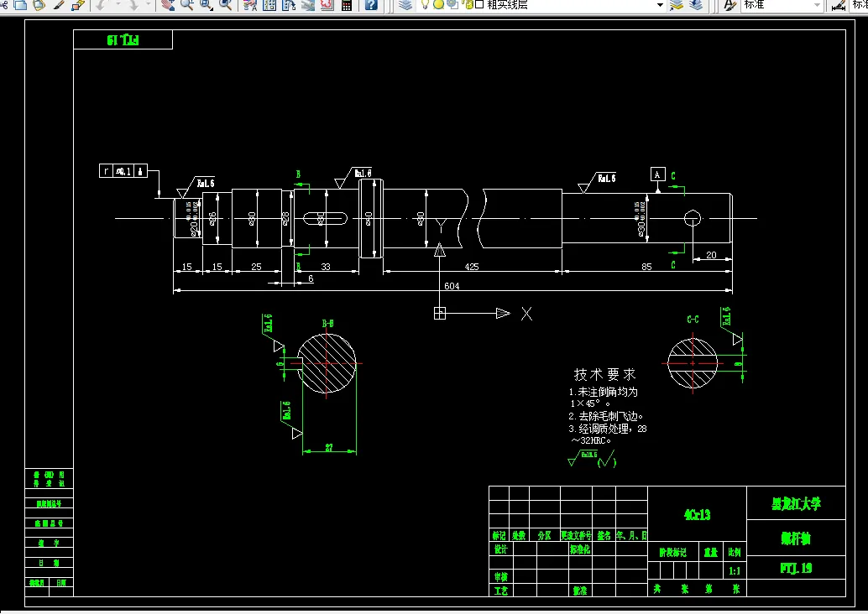This screenshot has height=614, width=868.
Task: Click the Block Editor lightning icon
Action: tap(78, 5)
